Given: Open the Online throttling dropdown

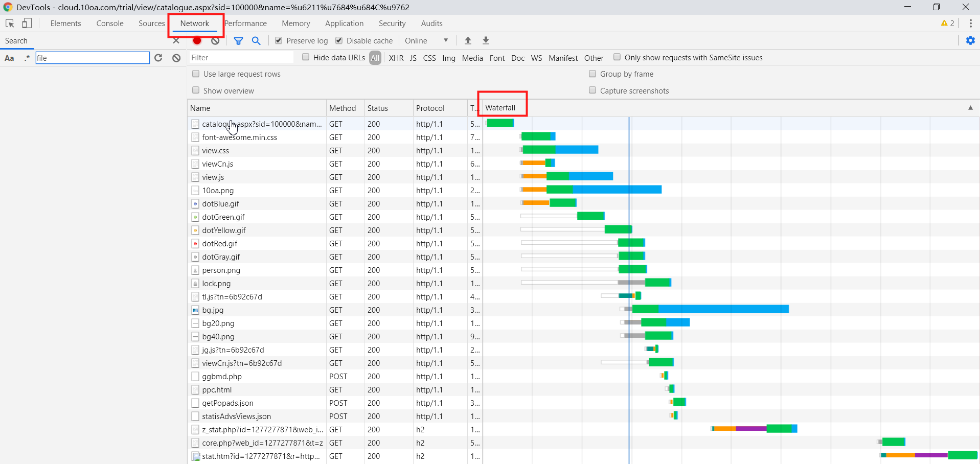Looking at the screenshot, I should (x=426, y=41).
